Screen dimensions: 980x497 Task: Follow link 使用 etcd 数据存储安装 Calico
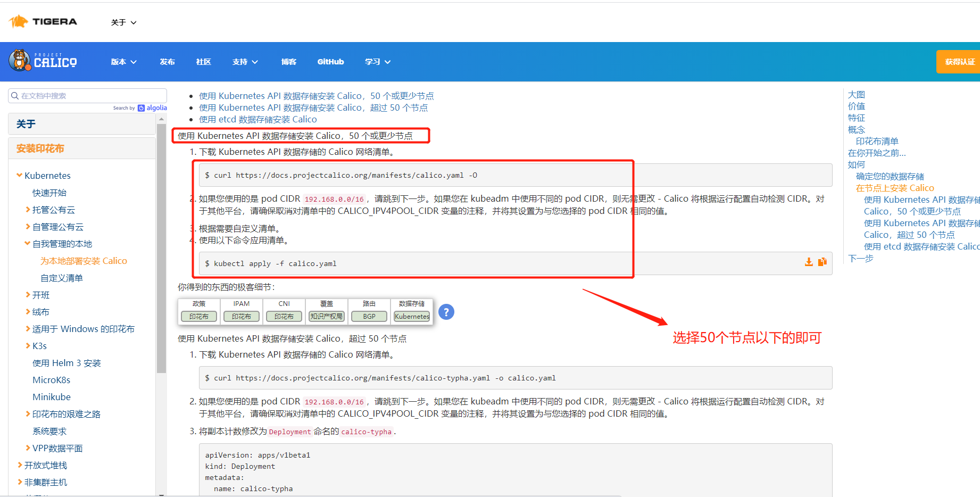[258, 119]
